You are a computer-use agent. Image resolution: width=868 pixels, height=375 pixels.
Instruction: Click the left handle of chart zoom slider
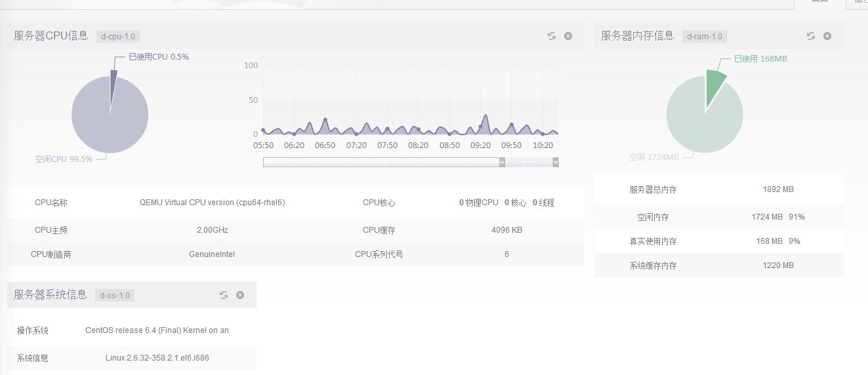coord(502,162)
